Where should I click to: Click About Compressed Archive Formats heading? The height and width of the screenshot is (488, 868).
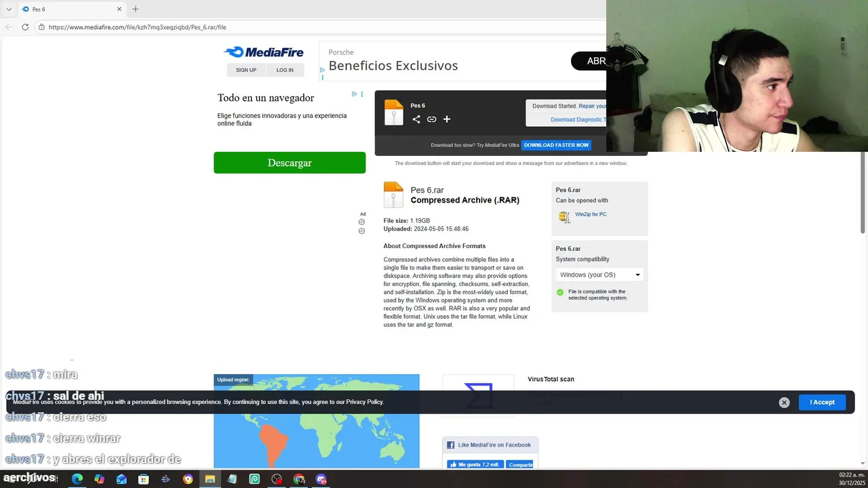[435, 246]
